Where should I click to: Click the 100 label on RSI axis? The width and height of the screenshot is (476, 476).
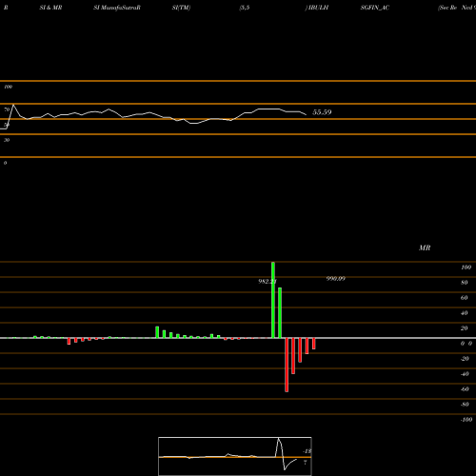8,87
